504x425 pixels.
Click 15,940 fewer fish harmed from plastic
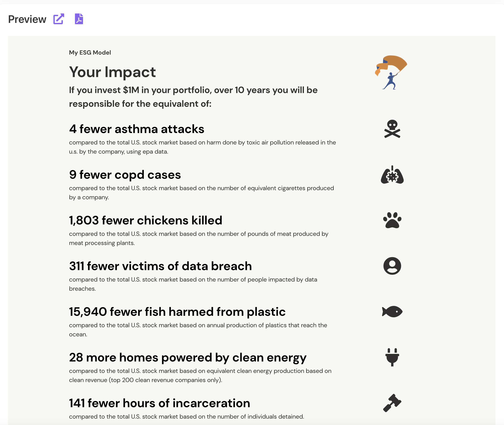click(177, 312)
